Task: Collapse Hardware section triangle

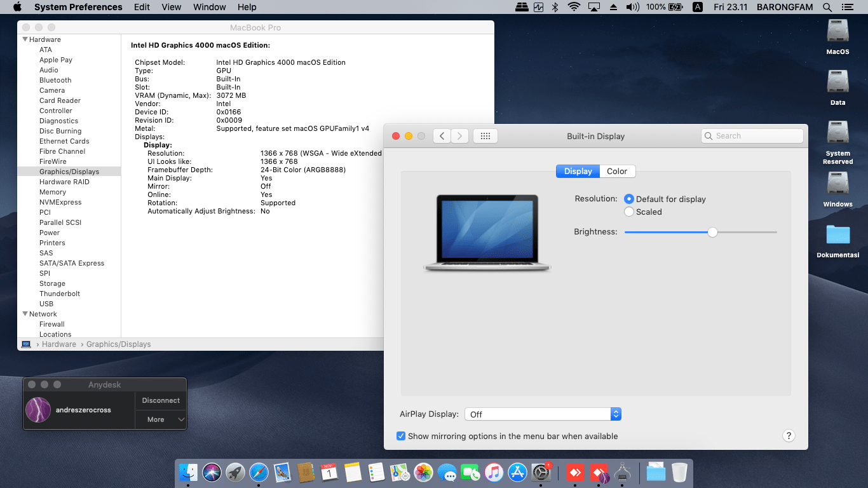Action: (x=25, y=39)
